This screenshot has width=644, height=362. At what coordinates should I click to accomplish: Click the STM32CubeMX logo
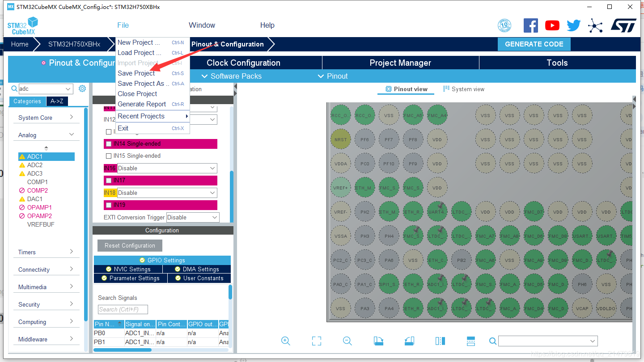(x=22, y=26)
